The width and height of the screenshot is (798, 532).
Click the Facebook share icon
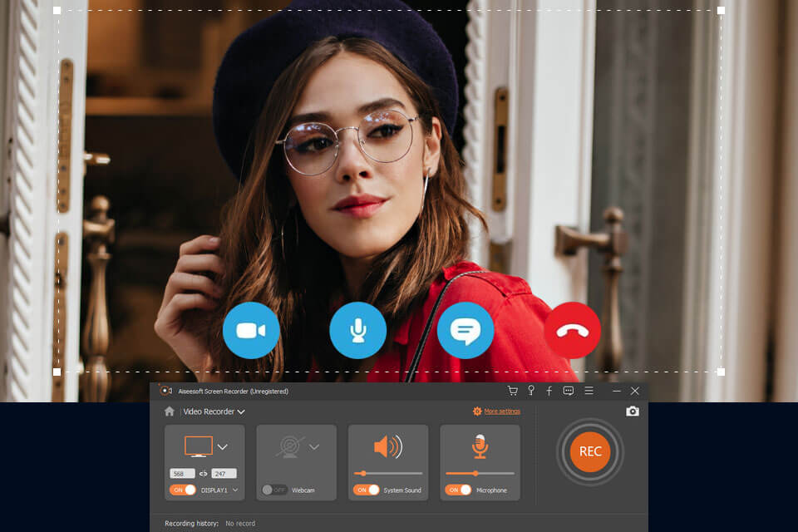click(x=549, y=391)
